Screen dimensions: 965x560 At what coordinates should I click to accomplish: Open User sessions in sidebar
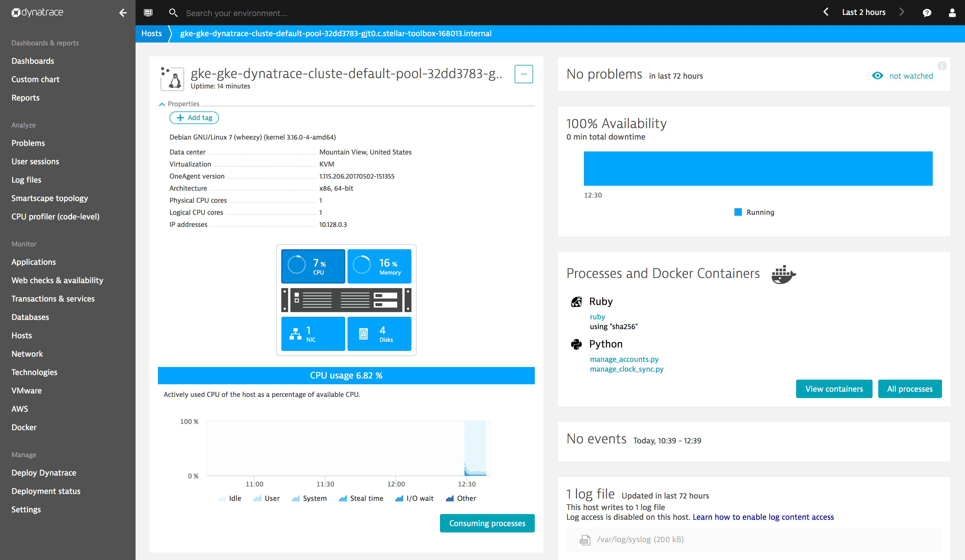coord(35,161)
